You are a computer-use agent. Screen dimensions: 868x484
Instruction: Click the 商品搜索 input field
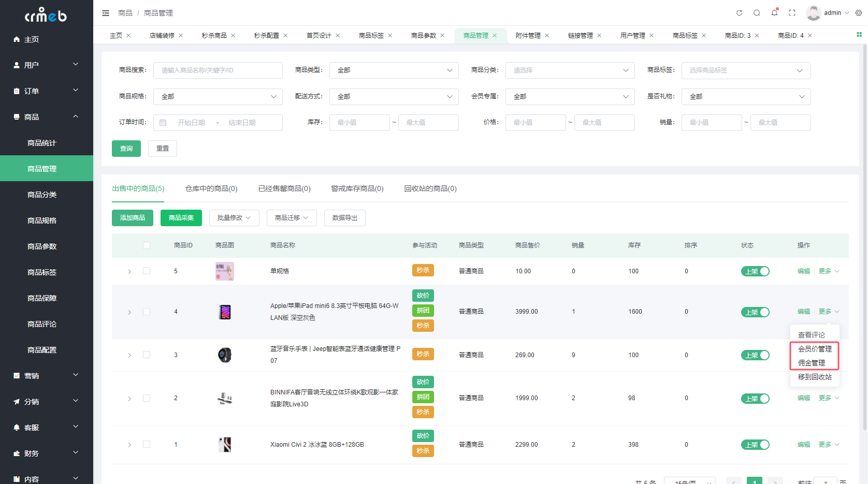click(218, 70)
